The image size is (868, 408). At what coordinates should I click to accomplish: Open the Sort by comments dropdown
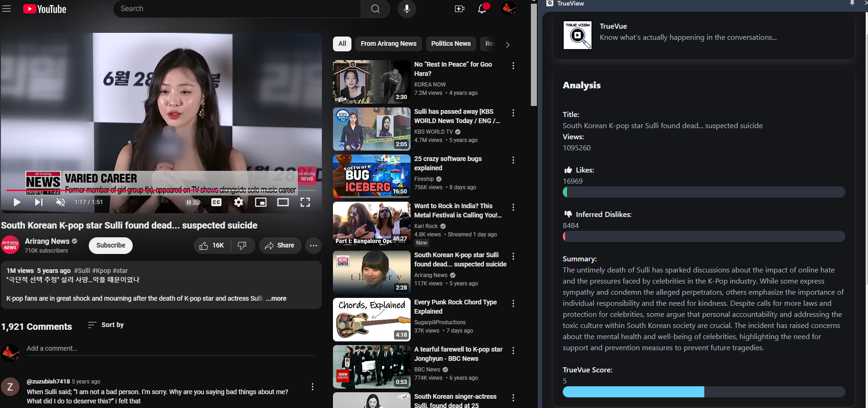pos(106,325)
